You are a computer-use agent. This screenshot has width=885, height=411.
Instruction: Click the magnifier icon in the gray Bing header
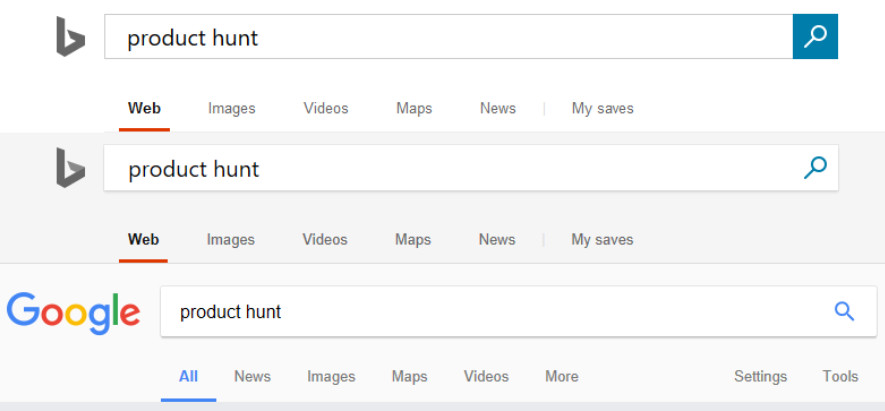[815, 168]
